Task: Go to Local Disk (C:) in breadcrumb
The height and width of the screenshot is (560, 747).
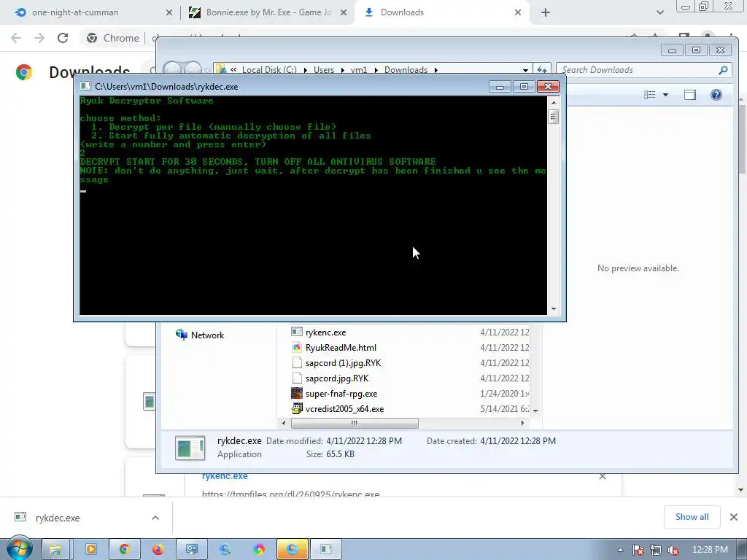Action: (269, 70)
